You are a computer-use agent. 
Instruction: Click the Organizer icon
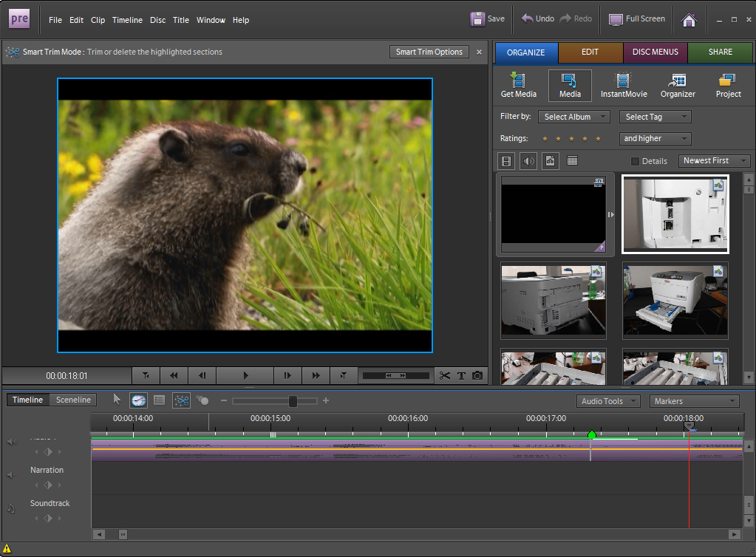678,86
